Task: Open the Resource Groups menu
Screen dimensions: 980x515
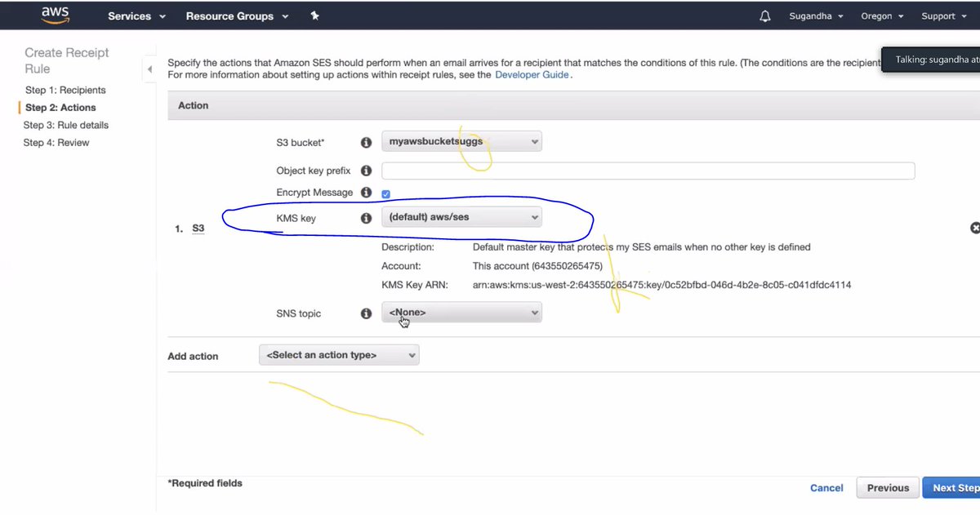Action: 237,16
